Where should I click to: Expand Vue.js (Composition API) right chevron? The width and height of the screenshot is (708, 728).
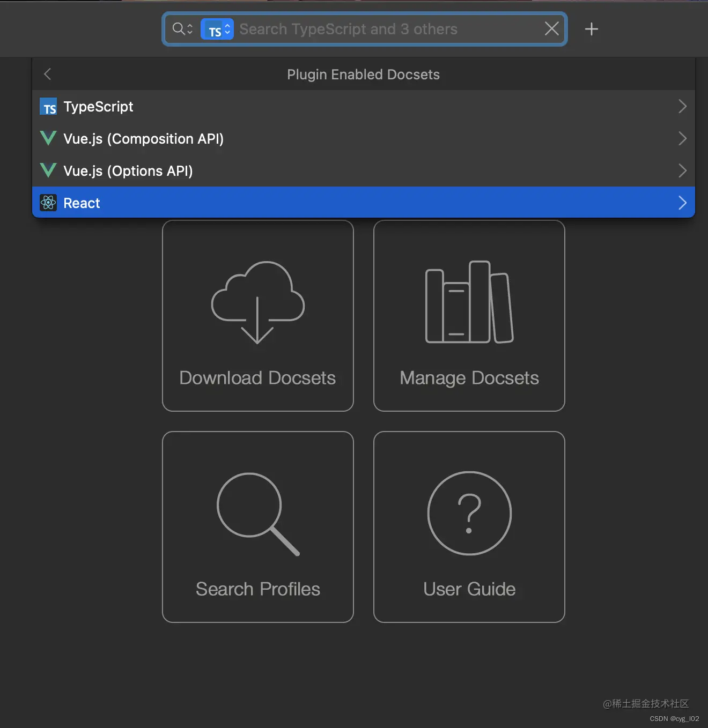(x=682, y=138)
